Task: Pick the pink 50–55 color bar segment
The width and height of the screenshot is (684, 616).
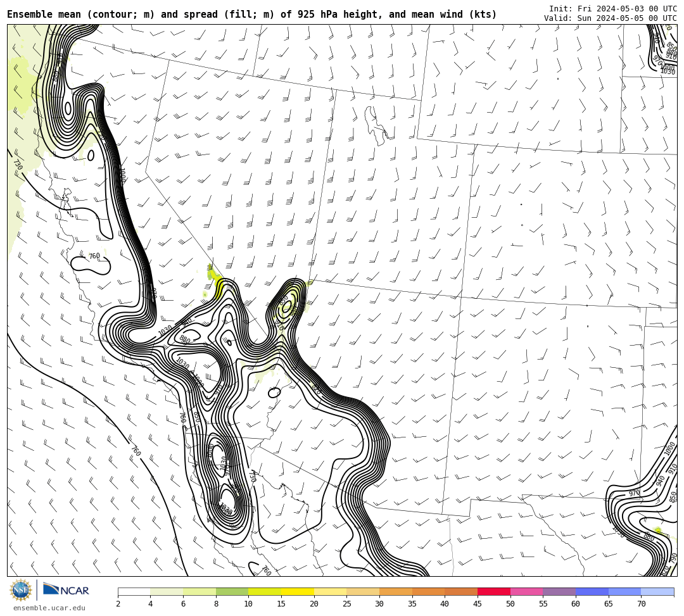Action: pyautogui.click(x=526, y=591)
